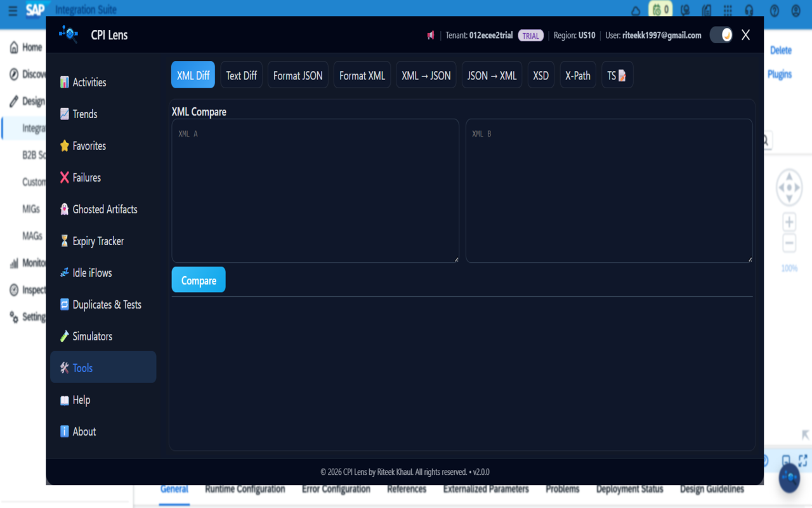The width and height of the screenshot is (812, 508).
Task: Toggle the theme switch in the CPI Lens header
Action: tap(721, 35)
